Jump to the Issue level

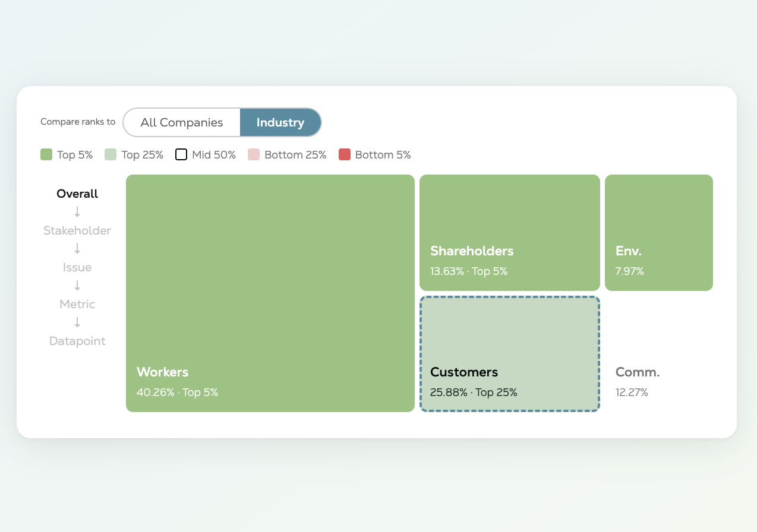77,267
